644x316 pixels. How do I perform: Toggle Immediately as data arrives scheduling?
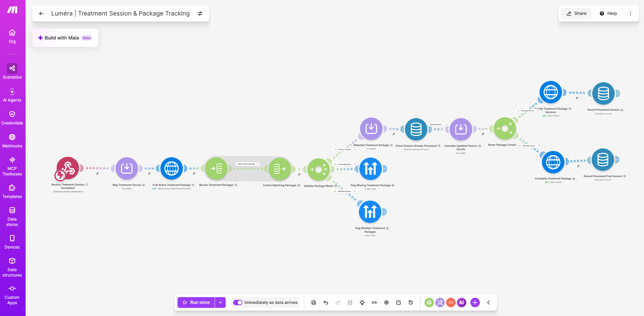click(238, 303)
